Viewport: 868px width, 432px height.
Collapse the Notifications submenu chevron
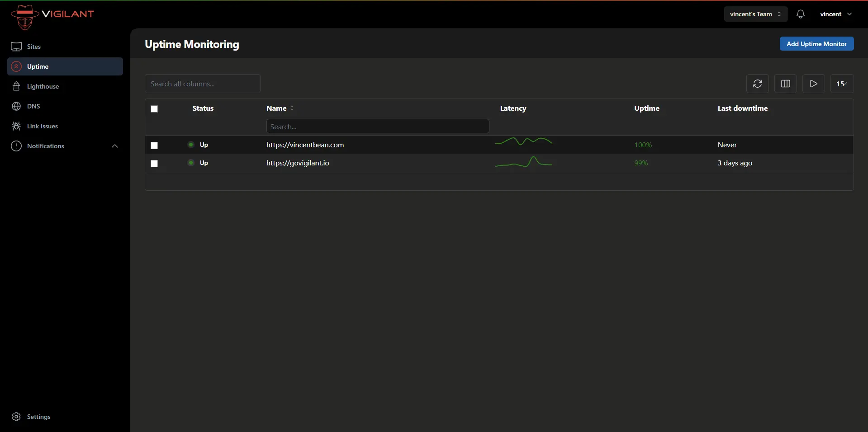pyautogui.click(x=115, y=146)
